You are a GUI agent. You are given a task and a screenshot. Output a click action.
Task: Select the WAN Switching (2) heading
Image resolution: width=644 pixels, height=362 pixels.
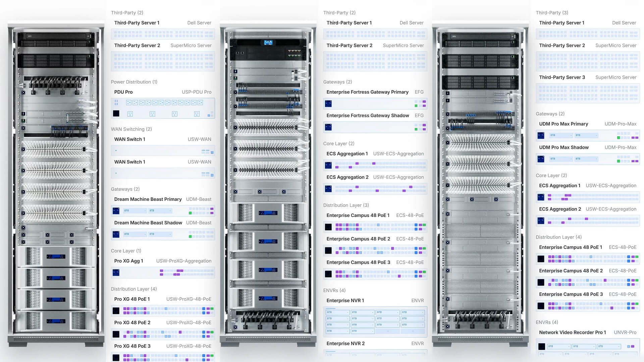click(x=131, y=129)
